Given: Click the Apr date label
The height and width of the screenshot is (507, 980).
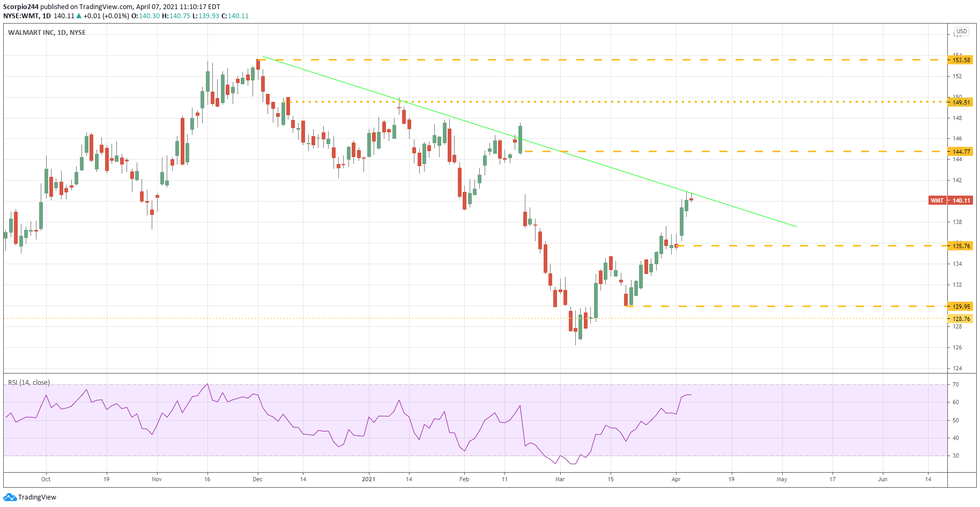Looking at the screenshot, I should pos(676,479).
